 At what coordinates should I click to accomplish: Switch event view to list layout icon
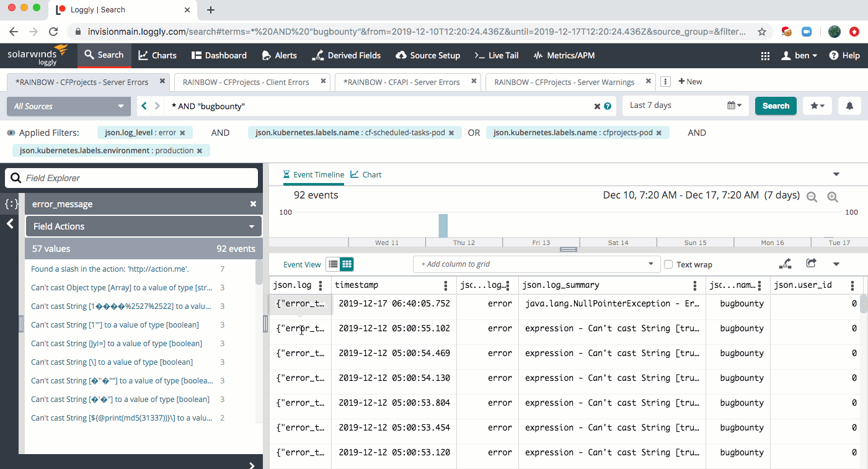(x=333, y=264)
